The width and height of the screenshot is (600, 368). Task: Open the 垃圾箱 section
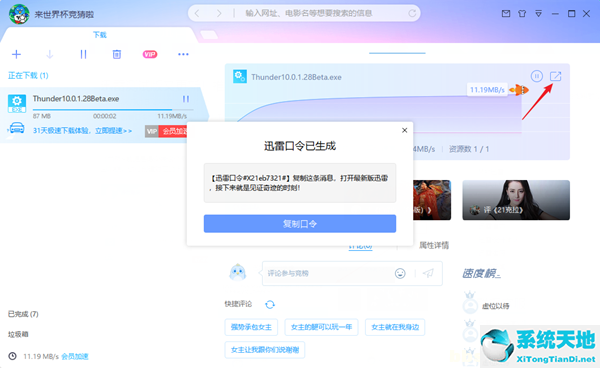(18, 334)
